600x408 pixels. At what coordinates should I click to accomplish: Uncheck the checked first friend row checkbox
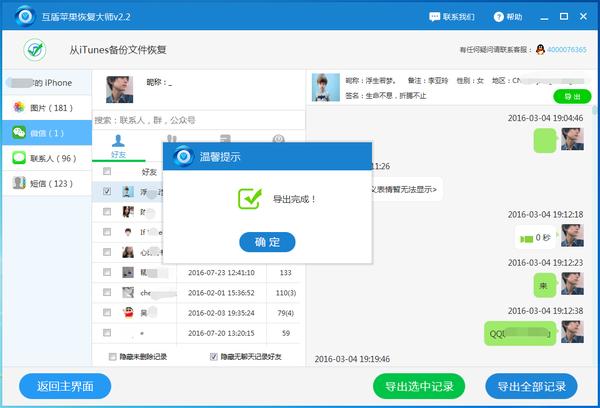click(x=107, y=191)
